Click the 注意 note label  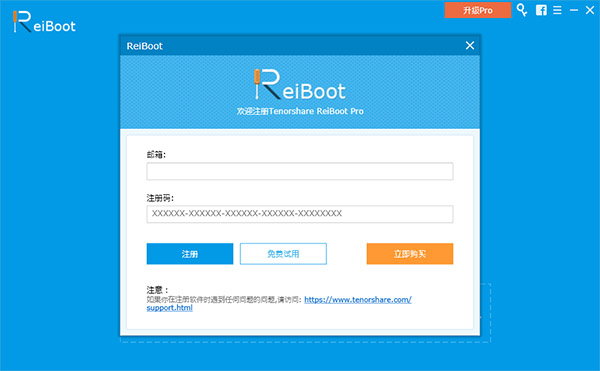tap(157, 290)
